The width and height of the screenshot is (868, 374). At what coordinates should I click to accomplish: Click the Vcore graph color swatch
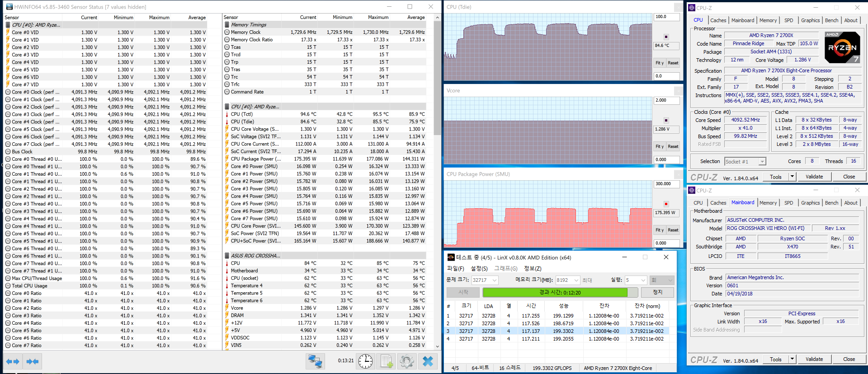666,120
